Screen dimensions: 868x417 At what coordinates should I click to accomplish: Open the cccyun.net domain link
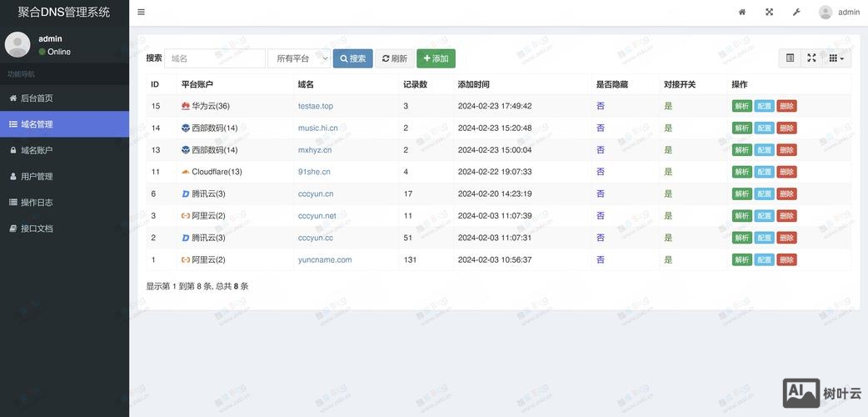pos(317,215)
